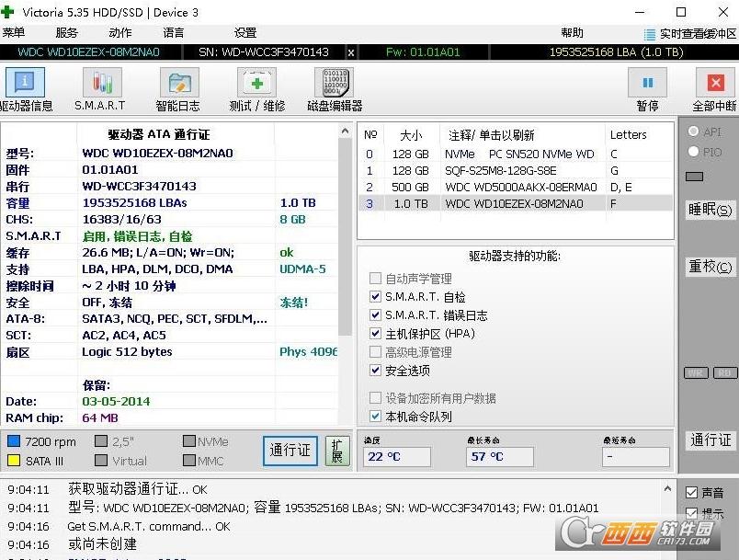Click the 暂停 pause icon
The image size is (739, 560).
click(648, 82)
